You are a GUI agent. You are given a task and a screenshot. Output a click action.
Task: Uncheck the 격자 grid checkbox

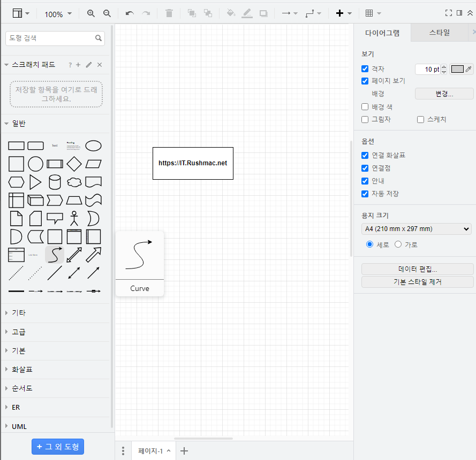click(365, 69)
